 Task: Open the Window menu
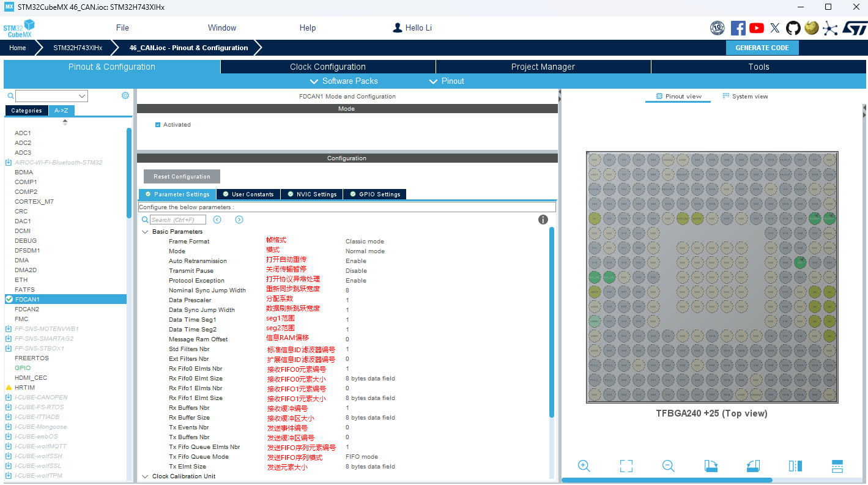[222, 28]
